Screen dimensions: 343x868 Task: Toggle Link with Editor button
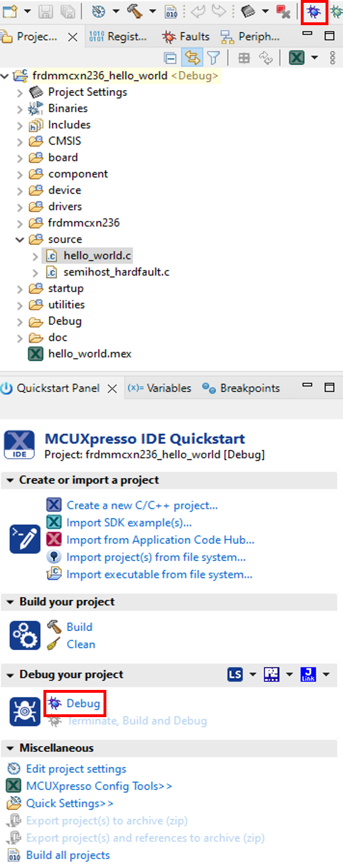192,58
